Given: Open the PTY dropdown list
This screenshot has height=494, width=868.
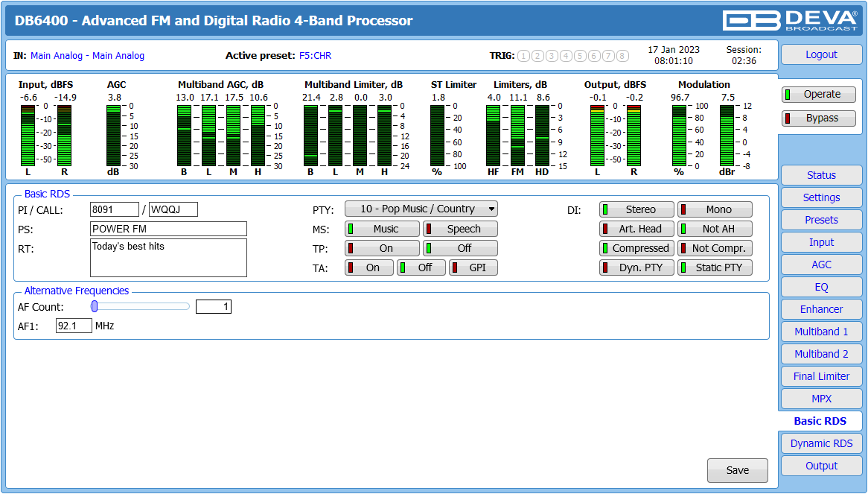Looking at the screenshot, I should click(421, 209).
